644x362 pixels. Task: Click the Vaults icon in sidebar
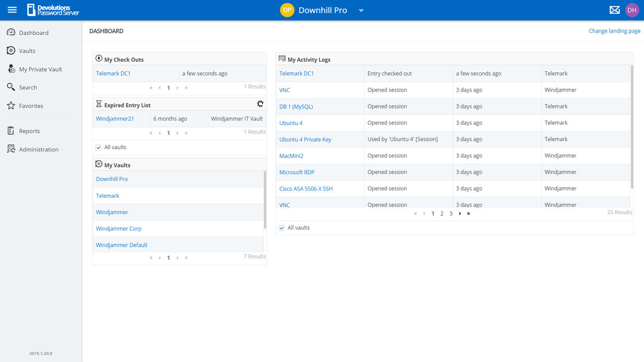11,51
